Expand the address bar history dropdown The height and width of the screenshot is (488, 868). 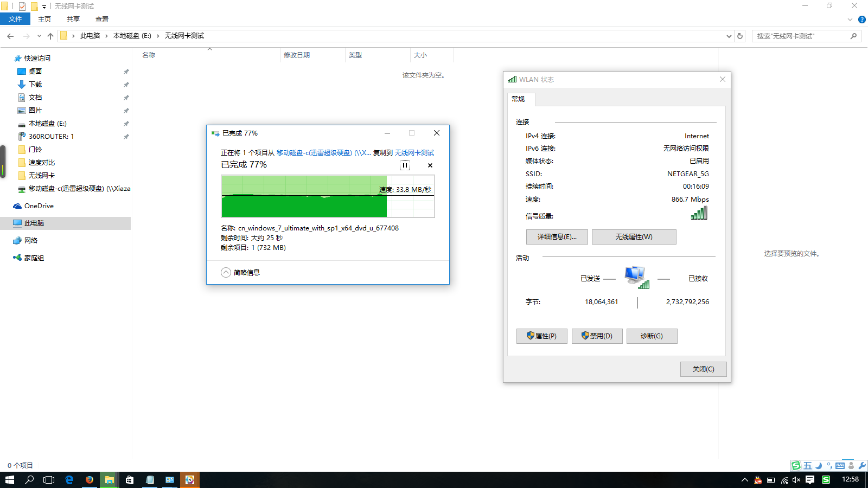tap(729, 36)
